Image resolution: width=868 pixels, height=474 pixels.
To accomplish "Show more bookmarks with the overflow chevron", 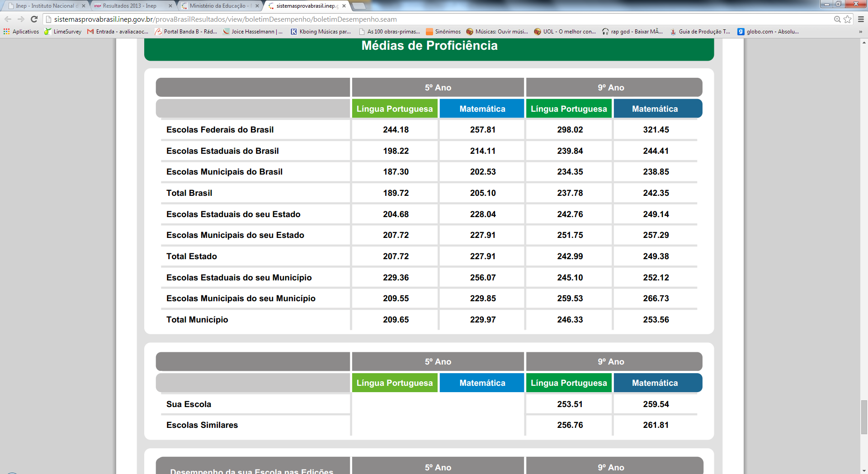I will (860, 32).
